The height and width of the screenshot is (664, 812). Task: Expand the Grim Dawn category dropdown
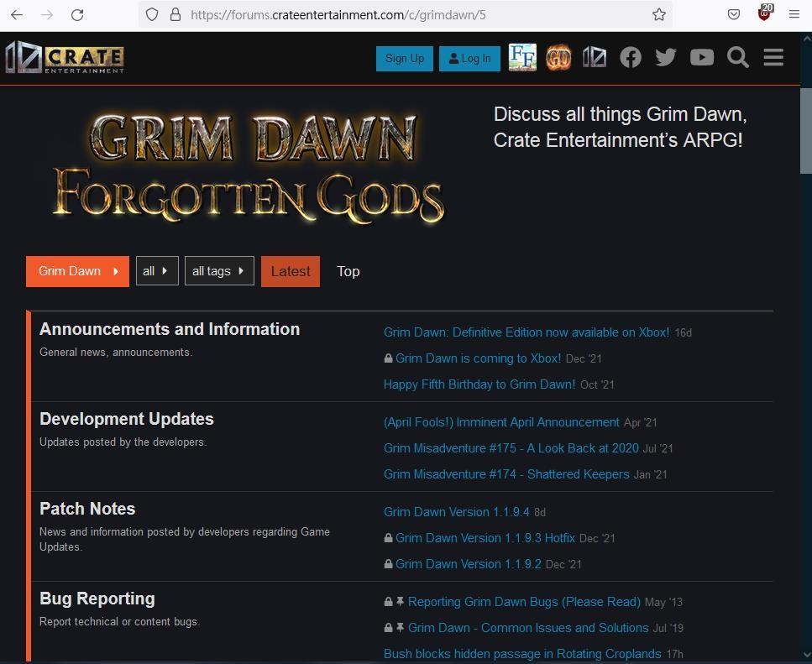(78, 271)
